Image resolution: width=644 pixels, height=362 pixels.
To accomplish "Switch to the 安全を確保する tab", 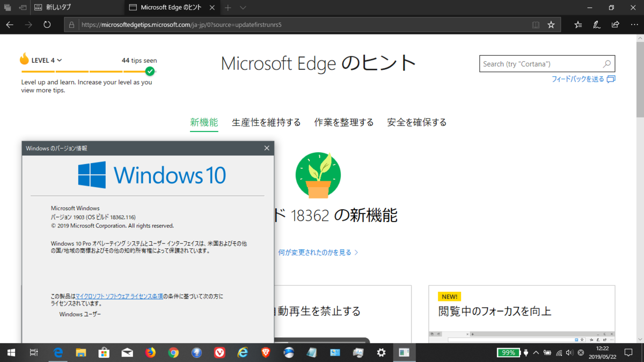I will pyautogui.click(x=416, y=122).
